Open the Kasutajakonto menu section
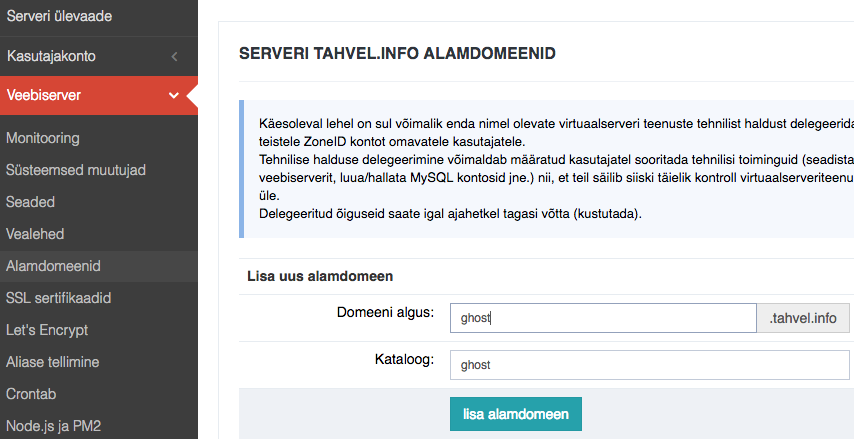The image size is (854, 439). (99, 56)
